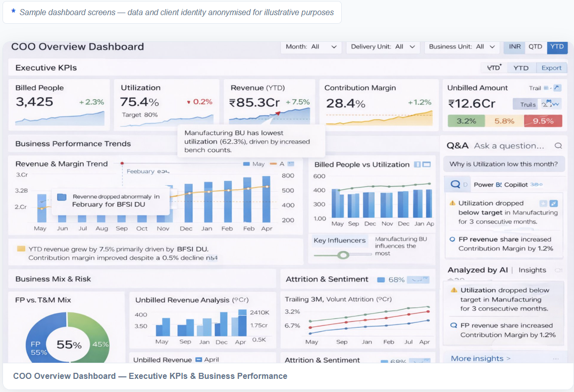Click the orange A legend marker in Revenue trend
574x392 pixels.
[273, 164]
